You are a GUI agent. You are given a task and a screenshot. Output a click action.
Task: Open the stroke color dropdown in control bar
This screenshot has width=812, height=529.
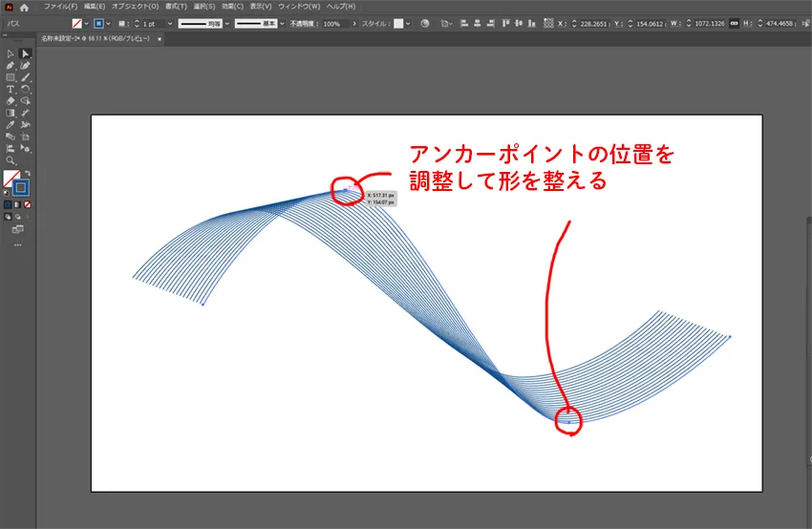(x=111, y=23)
